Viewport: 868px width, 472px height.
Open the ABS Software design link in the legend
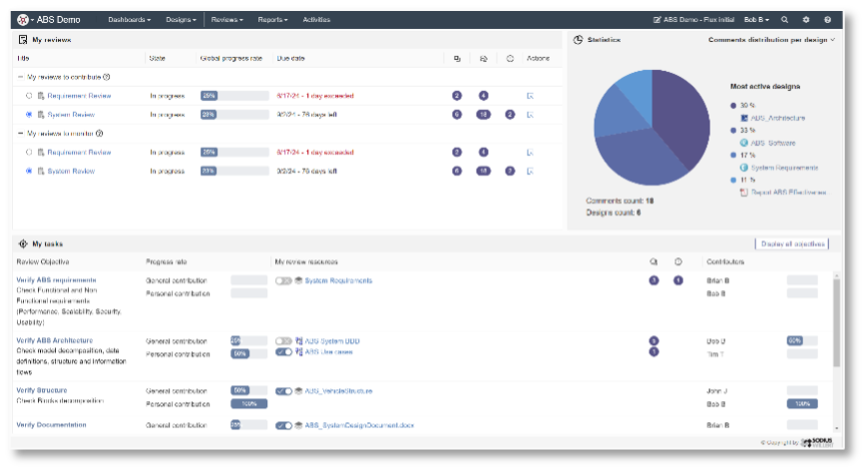[x=773, y=143]
